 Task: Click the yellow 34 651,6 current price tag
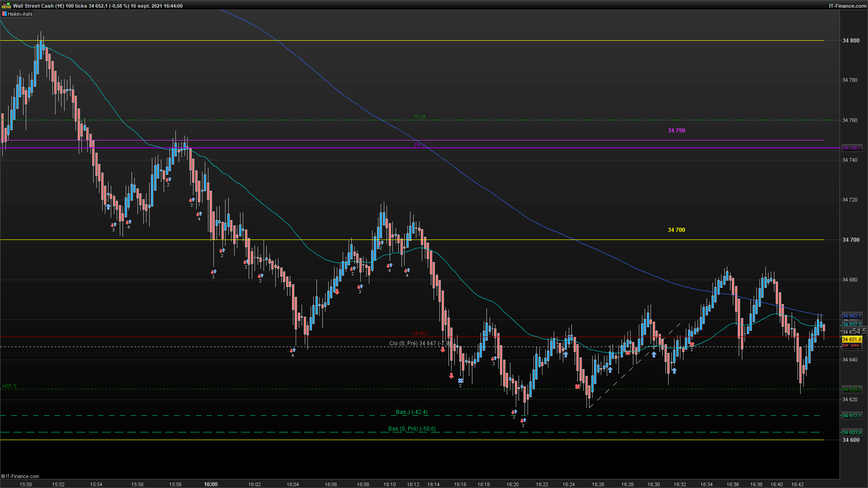click(852, 339)
